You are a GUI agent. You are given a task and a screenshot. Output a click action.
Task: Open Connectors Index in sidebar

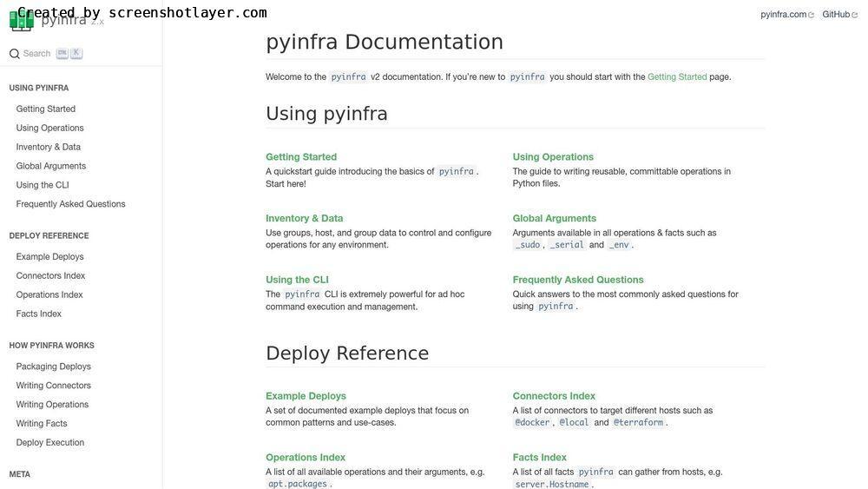tap(50, 276)
